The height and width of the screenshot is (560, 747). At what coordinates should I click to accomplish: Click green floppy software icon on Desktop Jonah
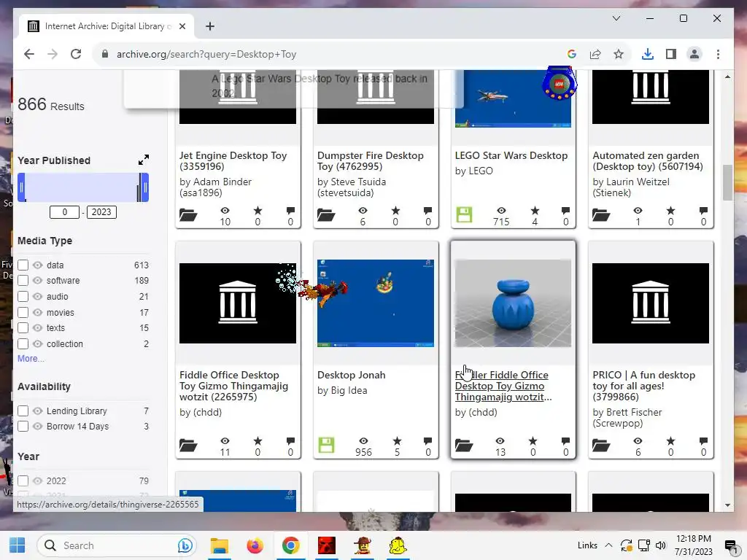click(326, 446)
